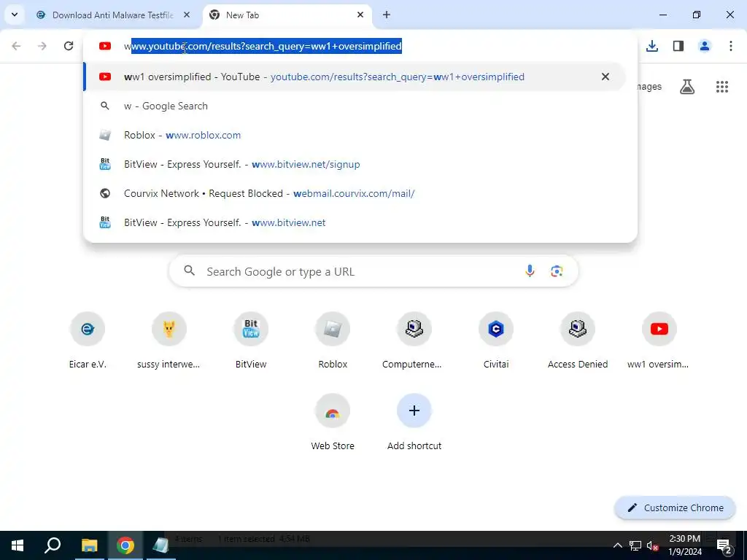Switch to Download Anti Malware Testfile tab
Viewport: 747px width, 560px height.
113,15
